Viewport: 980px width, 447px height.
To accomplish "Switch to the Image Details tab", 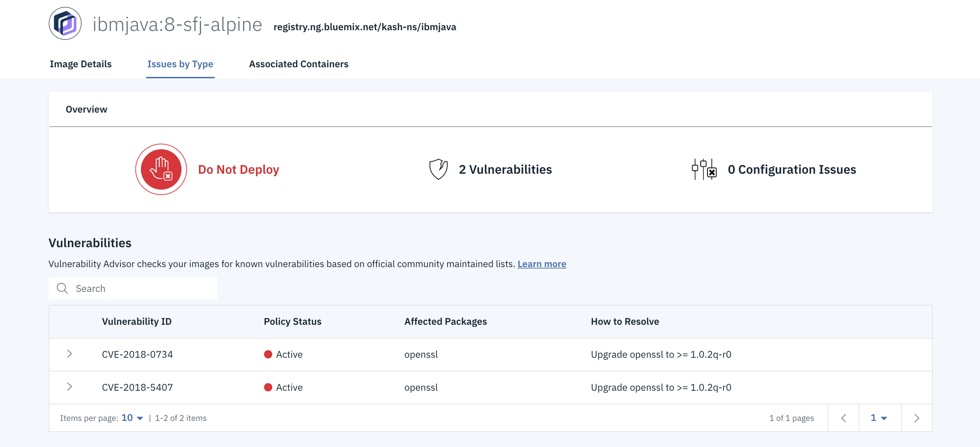I will pyautogui.click(x=80, y=64).
